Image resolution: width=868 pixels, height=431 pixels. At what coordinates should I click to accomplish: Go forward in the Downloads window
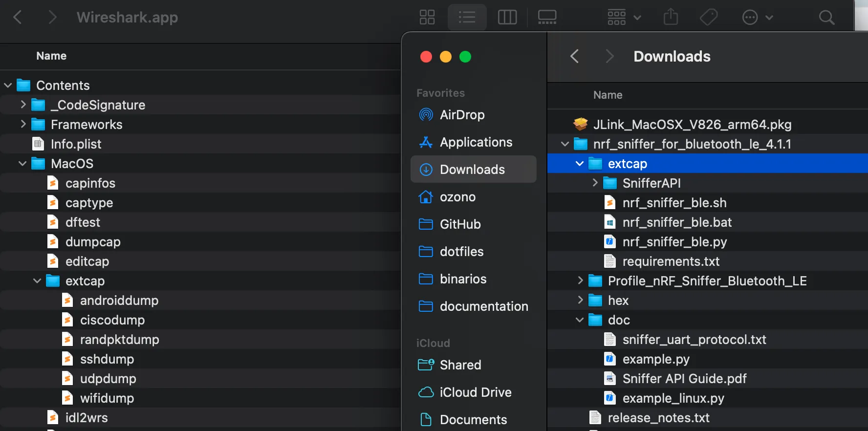[x=609, y=56]
